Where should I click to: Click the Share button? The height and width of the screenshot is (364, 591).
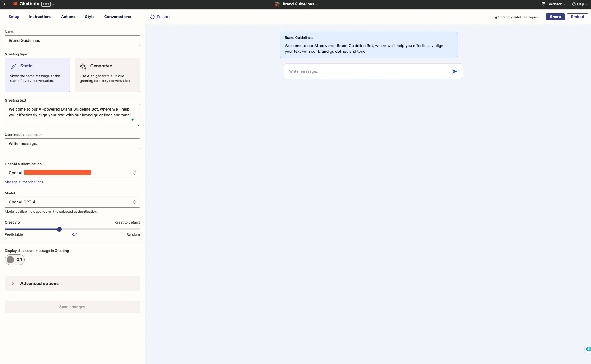555,17
